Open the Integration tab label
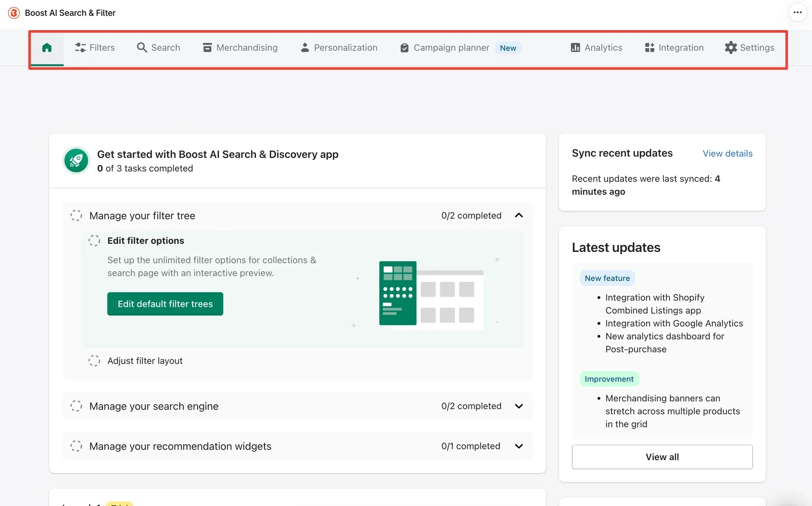The image size is (812, 506). 681,48
